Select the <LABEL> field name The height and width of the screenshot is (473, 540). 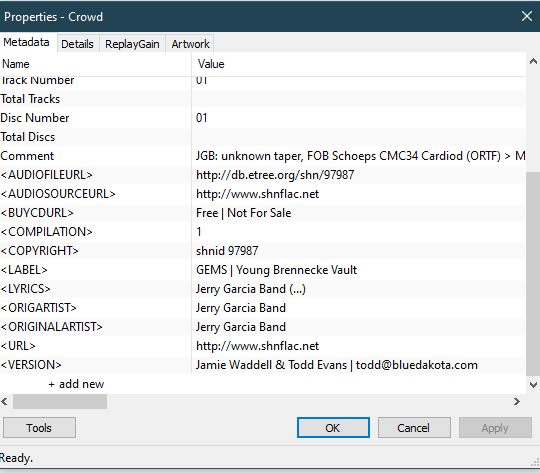click(24, 270)
